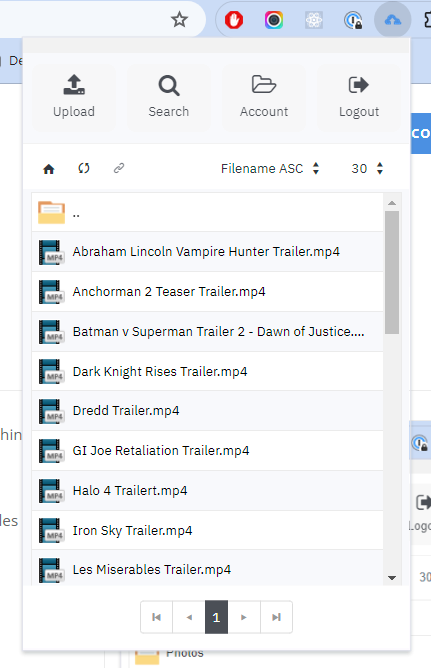431x668 pixels.
Task: Click MP4 icon for Iron Sky Trailer
Action: point(52,530)
